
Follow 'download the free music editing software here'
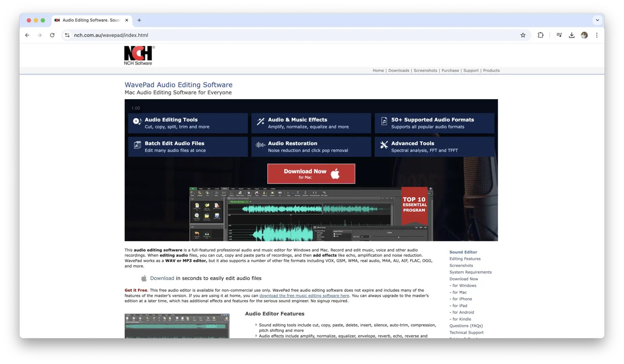coord(304,296)
